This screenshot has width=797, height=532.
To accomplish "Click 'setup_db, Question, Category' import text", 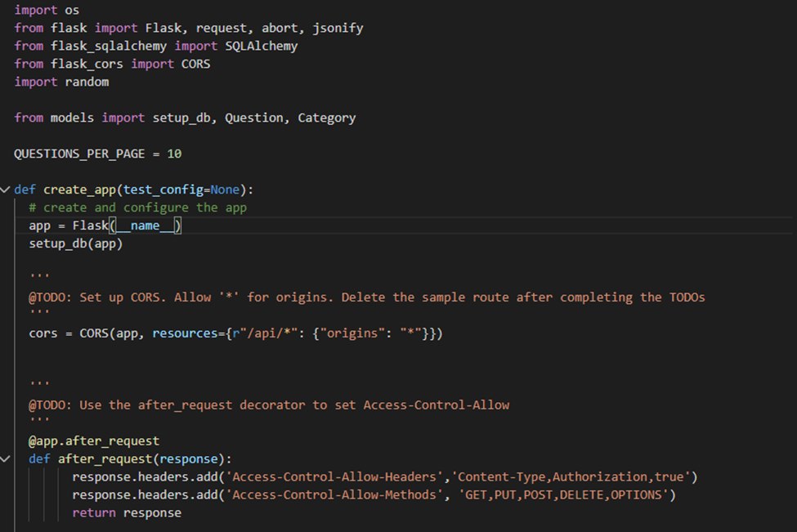I will [x=254, y=118].
